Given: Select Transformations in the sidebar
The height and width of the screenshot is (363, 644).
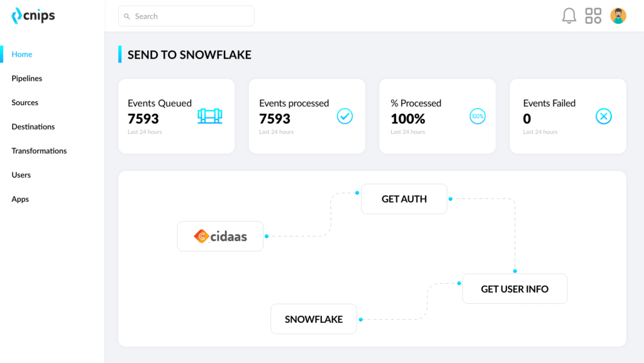Looking at the screenshot, I should (39, 151).
